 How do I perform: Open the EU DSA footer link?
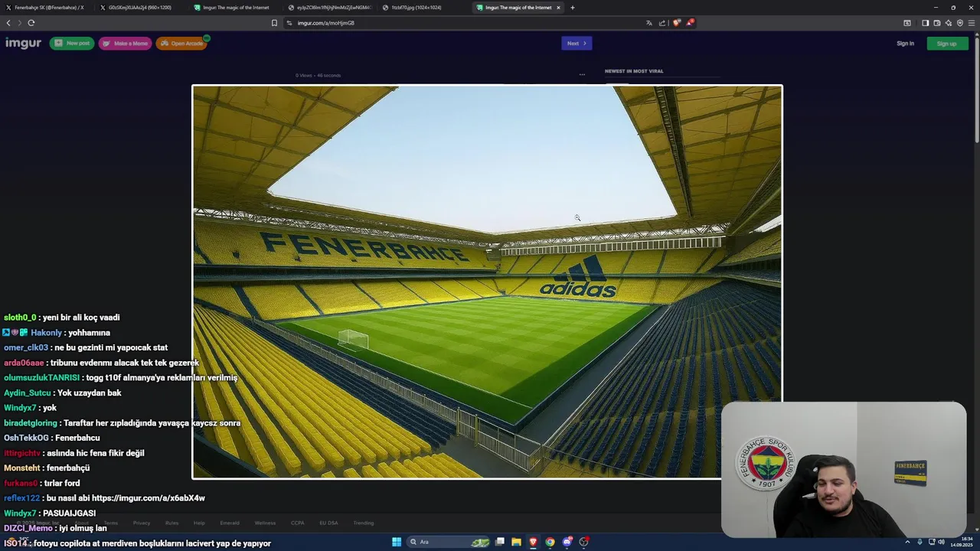coord(328,523)
